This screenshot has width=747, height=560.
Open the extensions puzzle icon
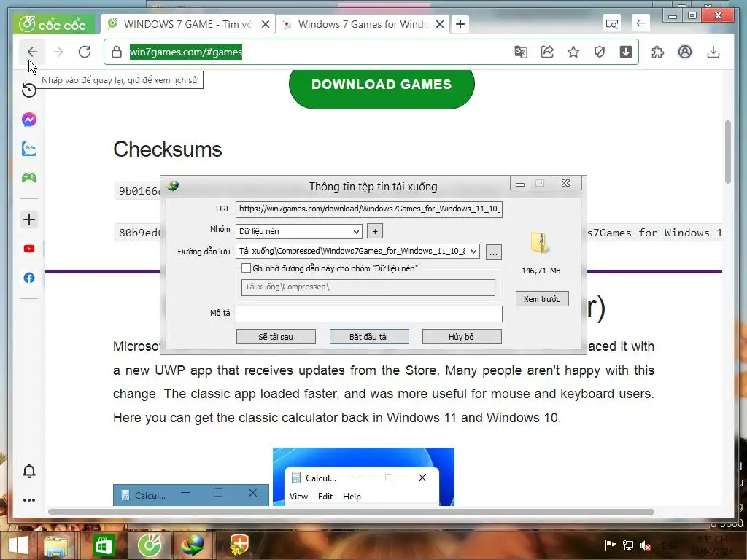click(x=658, y=52)
